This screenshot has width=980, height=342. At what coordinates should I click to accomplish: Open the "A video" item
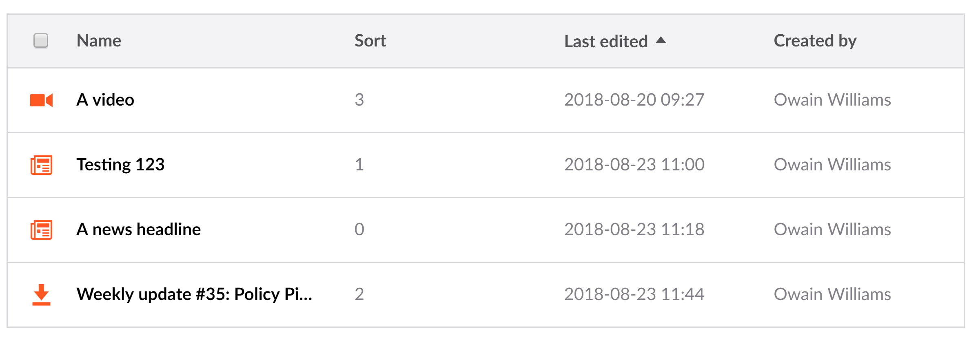coord(105,100)
